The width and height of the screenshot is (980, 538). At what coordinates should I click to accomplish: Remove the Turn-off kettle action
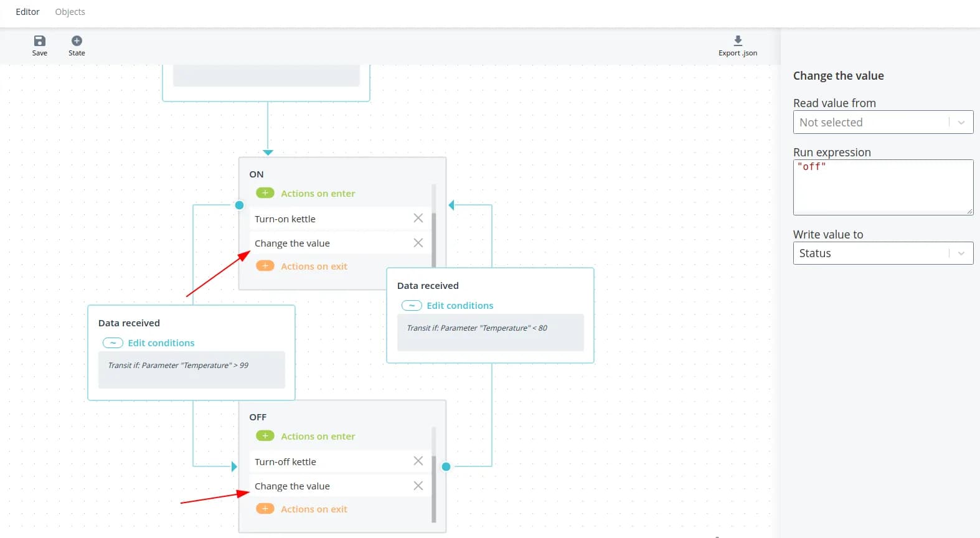pyautogui.click(x=418, y=461)
